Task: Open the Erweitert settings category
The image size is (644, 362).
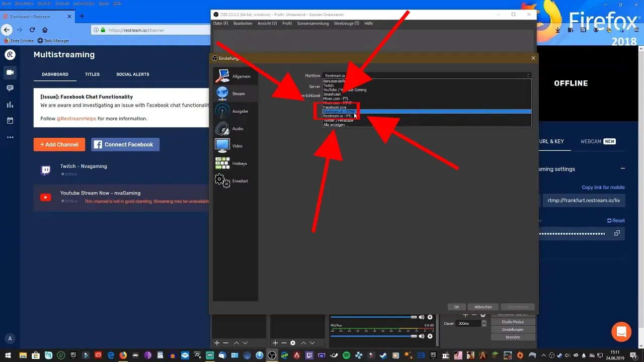Action: (235, 181)
